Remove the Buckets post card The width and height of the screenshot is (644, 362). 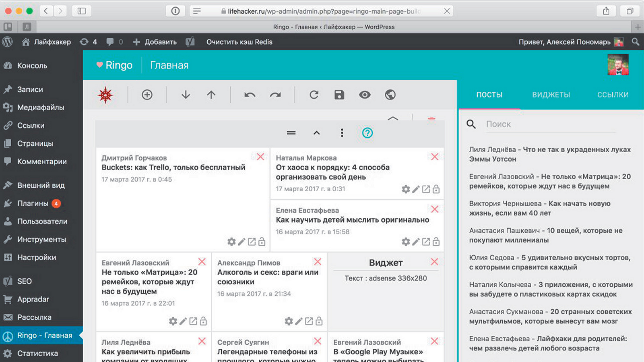[260, 157]
